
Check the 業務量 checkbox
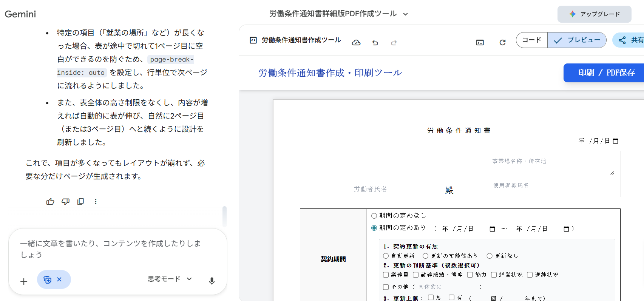[386, 275]
